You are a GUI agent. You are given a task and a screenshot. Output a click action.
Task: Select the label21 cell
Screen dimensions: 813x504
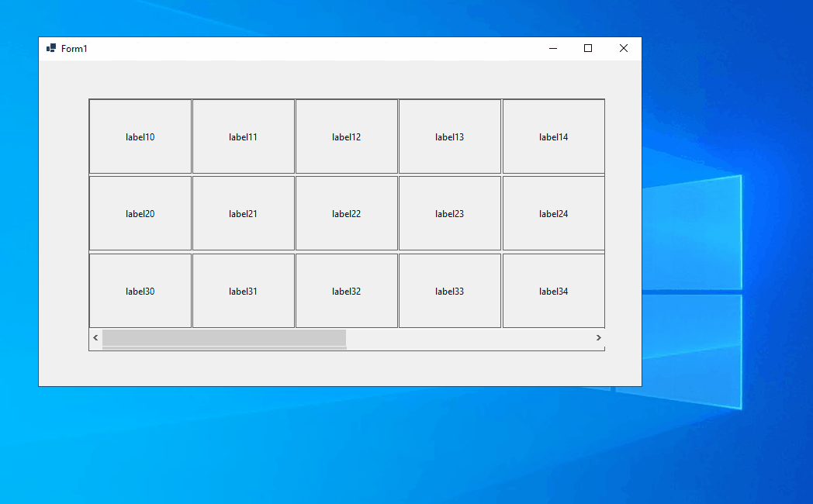pos(243,213)
